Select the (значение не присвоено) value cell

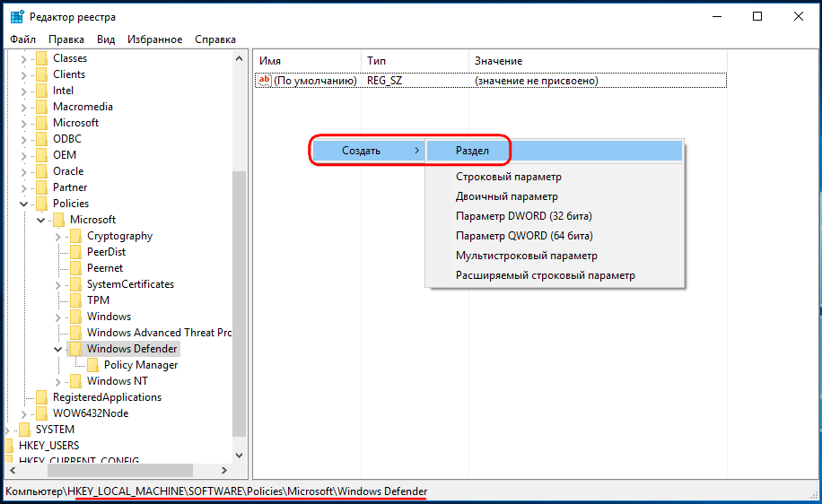[537, 81]
